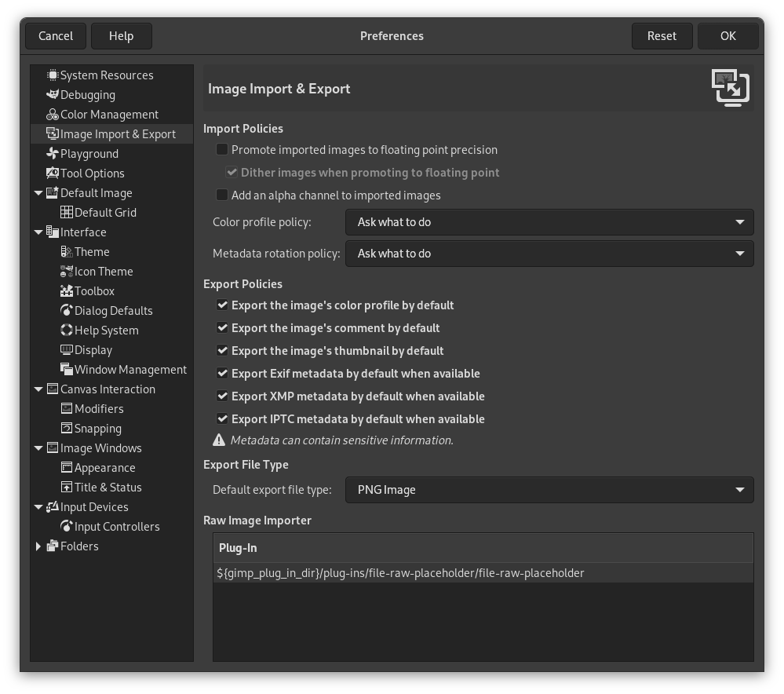This screenshot has width=784, height=694.
Task: Open the Metadata rotation policy dropdown
Action: tap(549, 253)
